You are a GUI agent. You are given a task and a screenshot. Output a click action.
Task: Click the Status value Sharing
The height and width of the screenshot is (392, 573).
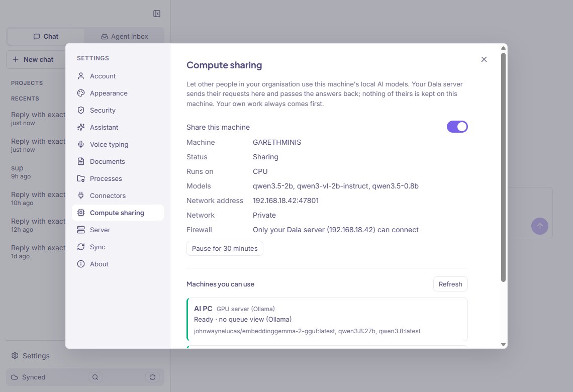[266, 157]
